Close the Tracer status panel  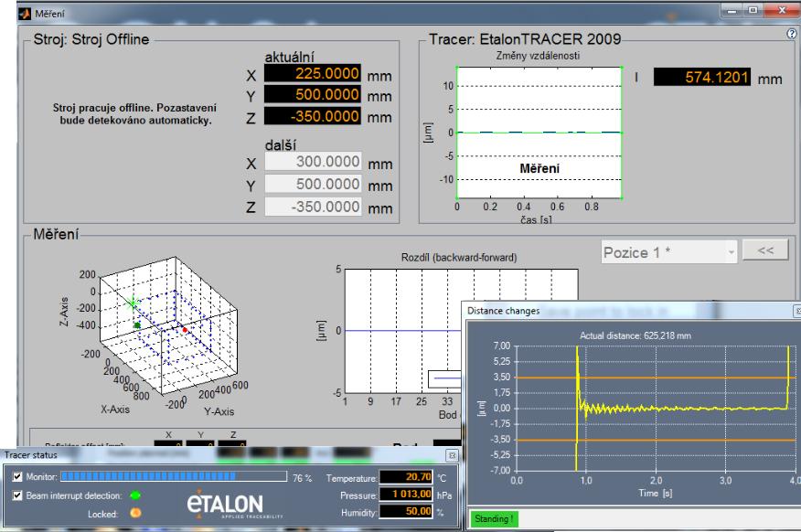coord(452,455)
